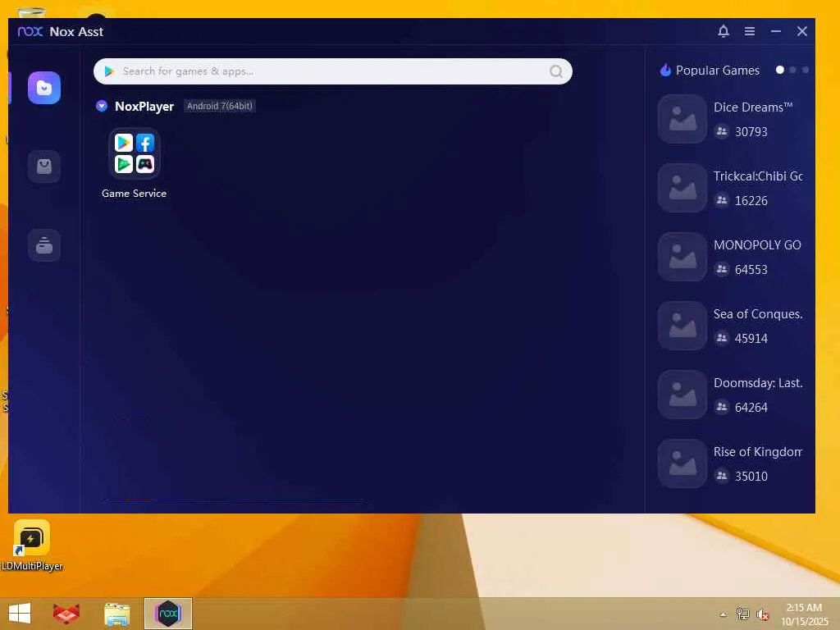Screen dimensions: 840x630
Task: Click the 64553 player count
Action: [x=751, y=269]
